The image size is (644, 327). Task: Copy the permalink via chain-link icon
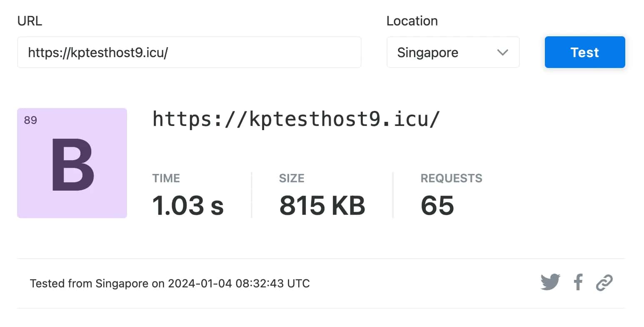pos(604,282)
